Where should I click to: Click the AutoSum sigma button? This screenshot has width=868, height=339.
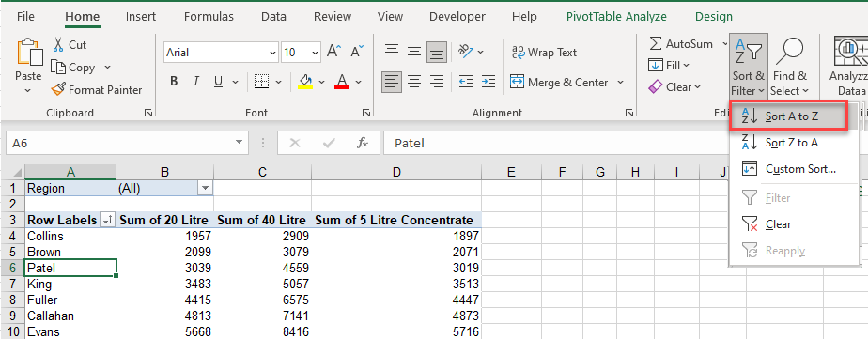pyautogui.click(x=681, y=44)
